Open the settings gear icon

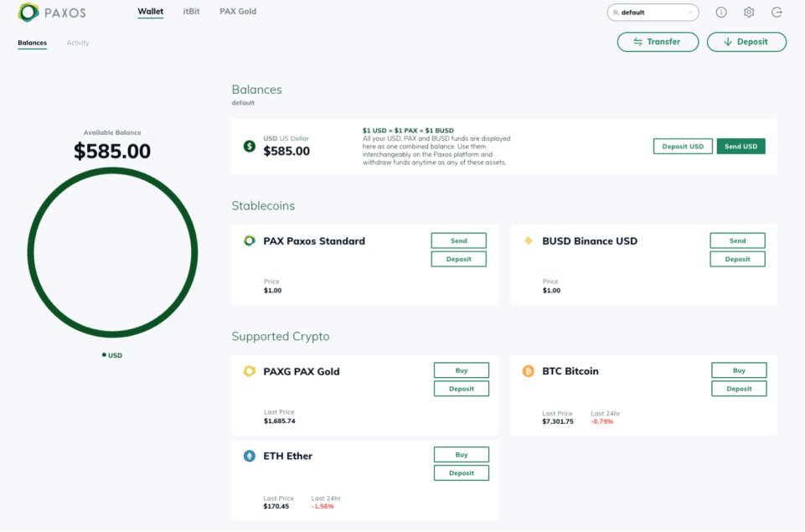click(x=749, y=13)
